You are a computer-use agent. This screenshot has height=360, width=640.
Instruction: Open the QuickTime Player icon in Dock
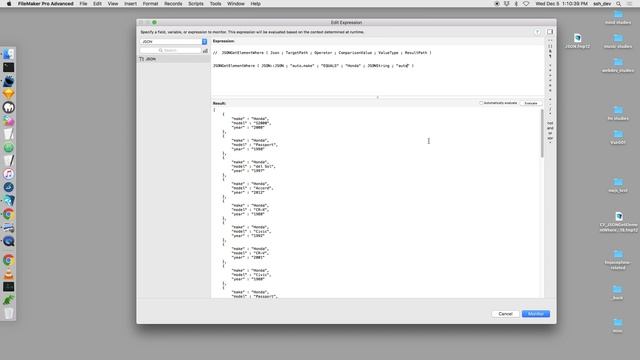9,241
